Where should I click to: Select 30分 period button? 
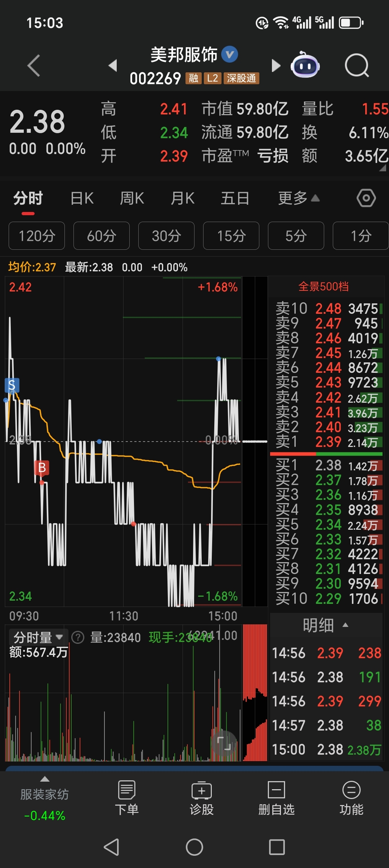[x=166, y=236]
